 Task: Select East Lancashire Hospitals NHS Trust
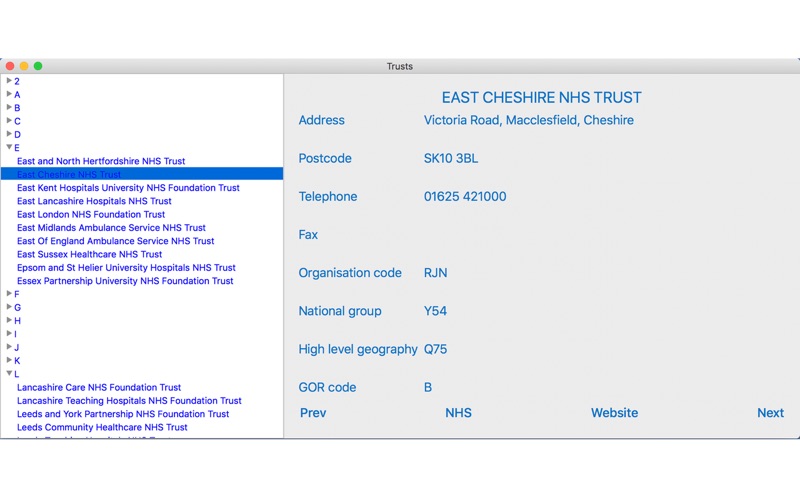[x=94, y=201]
